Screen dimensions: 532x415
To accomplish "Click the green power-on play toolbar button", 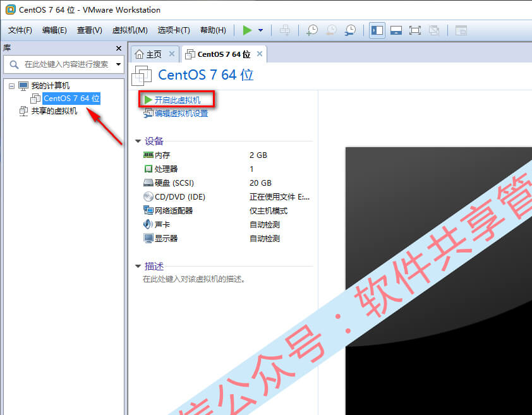I will 247,30.
